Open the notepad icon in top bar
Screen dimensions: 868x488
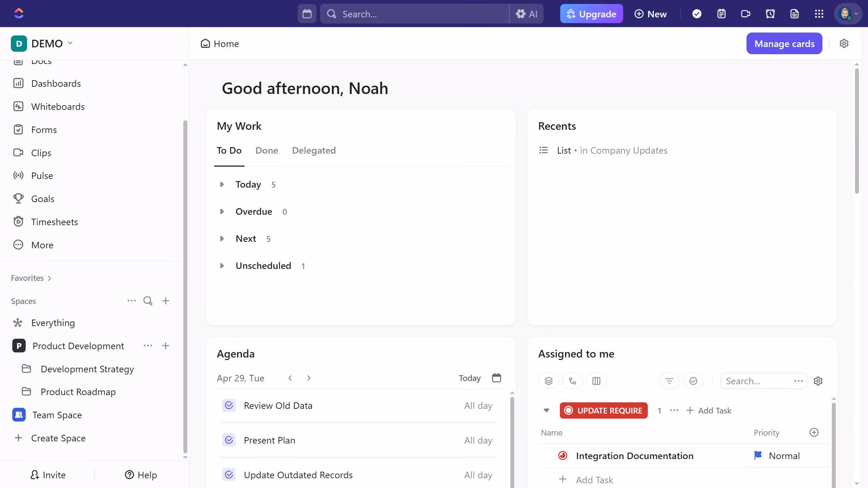[x=721, y=14]
